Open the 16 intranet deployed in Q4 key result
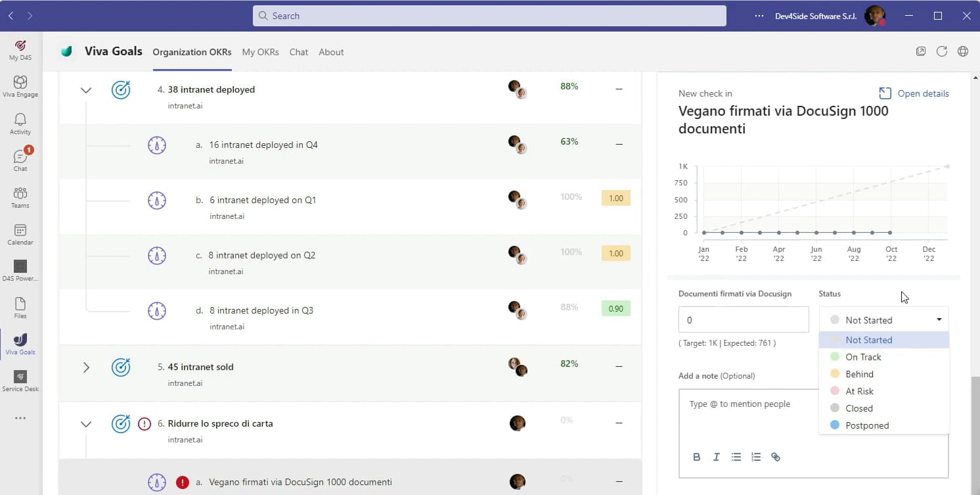980x495 pixels. [263, 145]
